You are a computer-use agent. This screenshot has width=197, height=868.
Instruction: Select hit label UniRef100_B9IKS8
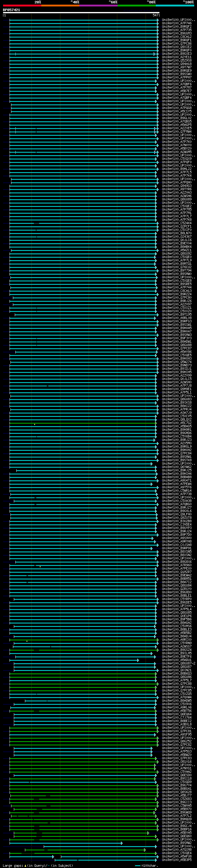[x=177, y=402]
